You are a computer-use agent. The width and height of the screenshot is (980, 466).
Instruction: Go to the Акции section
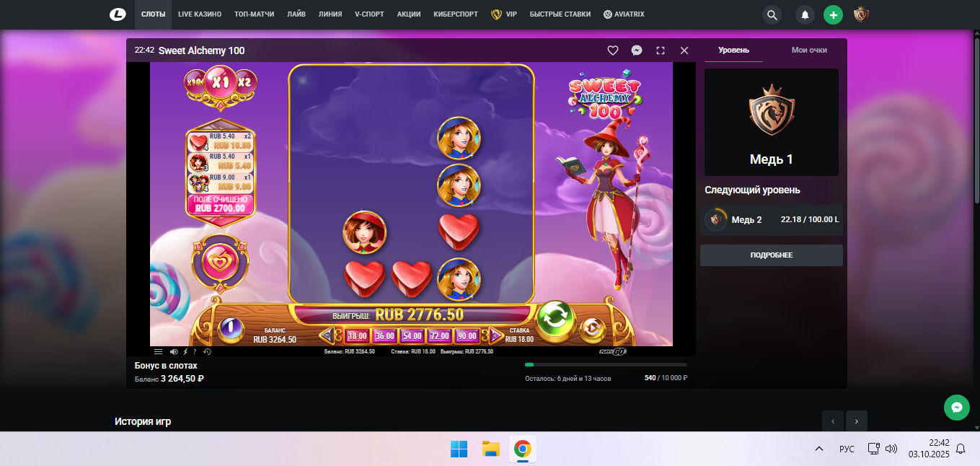(409, 14)
